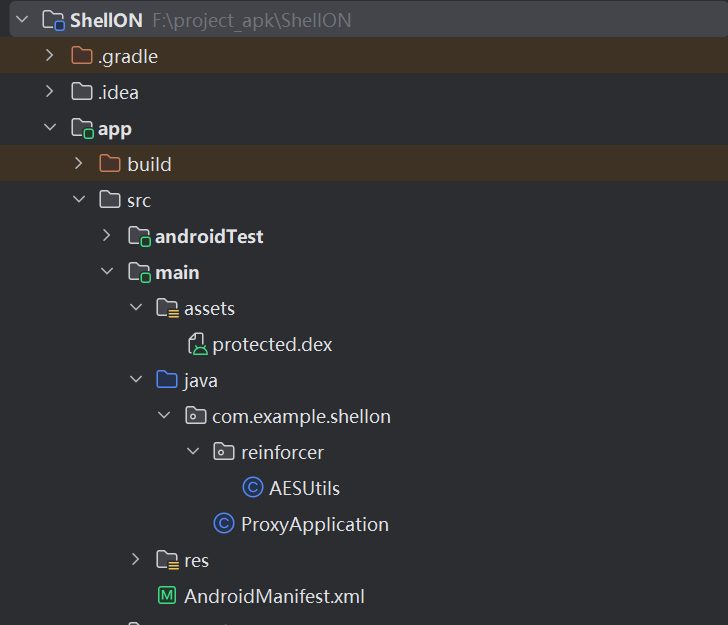
Task: Select the ShellON project root path
Action: point(251,20)
